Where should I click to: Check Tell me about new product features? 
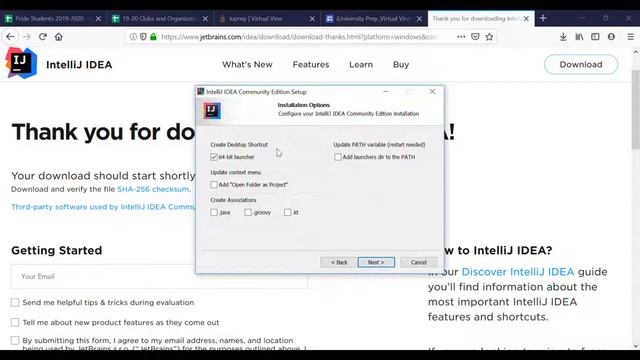tap(15, 322)
